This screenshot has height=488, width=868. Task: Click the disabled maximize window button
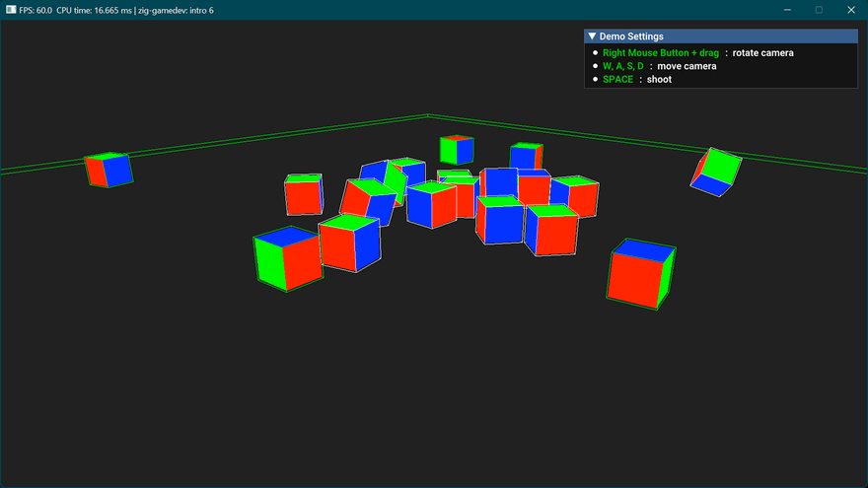pyautogui.click(x=819, y=10)
